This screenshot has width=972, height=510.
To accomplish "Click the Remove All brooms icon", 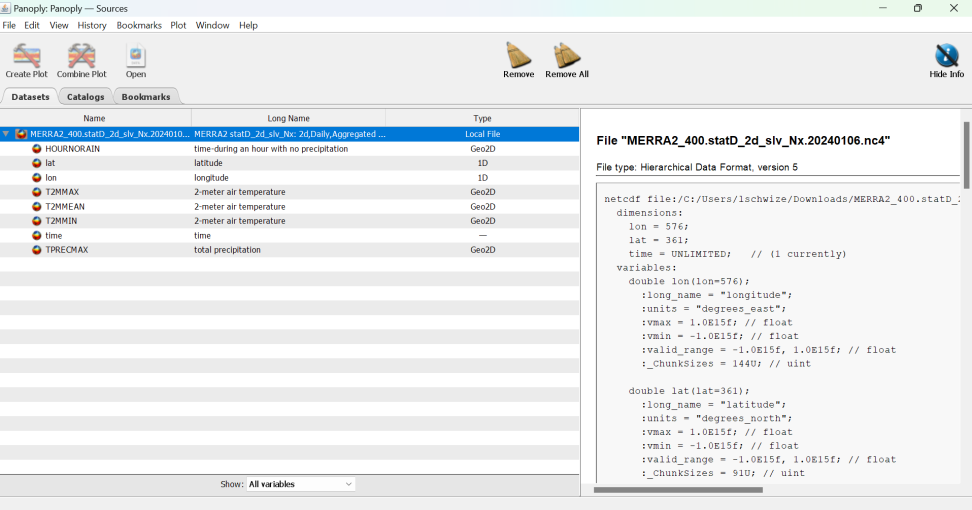I will (567, 55).
